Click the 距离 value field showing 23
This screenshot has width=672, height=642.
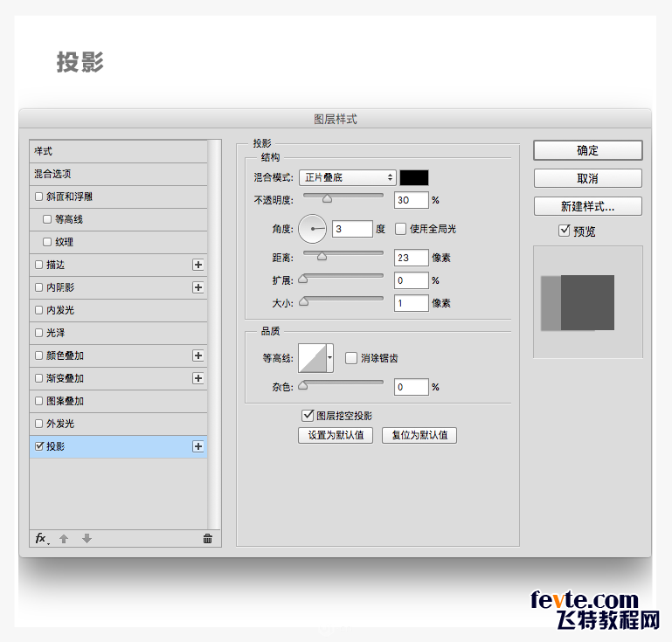click(x=411, y=258)
